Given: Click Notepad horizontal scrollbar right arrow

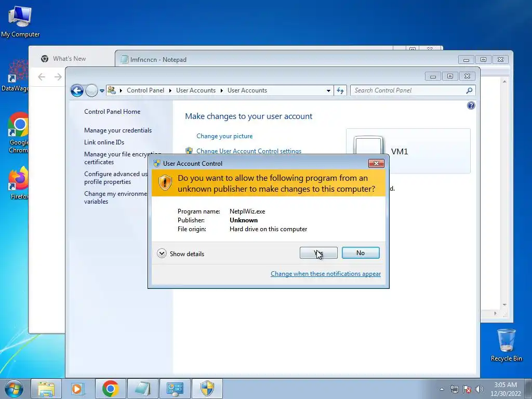Looking at the screenshot, I should [x=495, y=313].
